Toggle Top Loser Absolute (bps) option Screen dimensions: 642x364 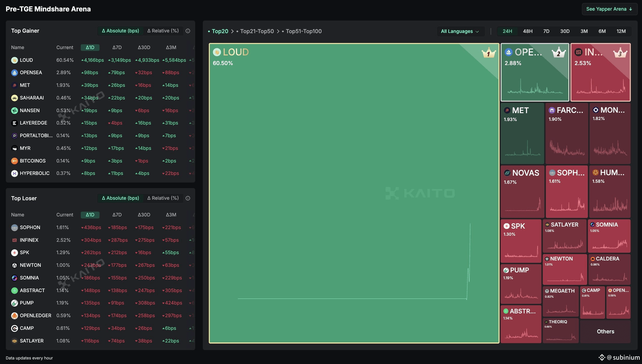pyautogui.click(x=121, y=198)
